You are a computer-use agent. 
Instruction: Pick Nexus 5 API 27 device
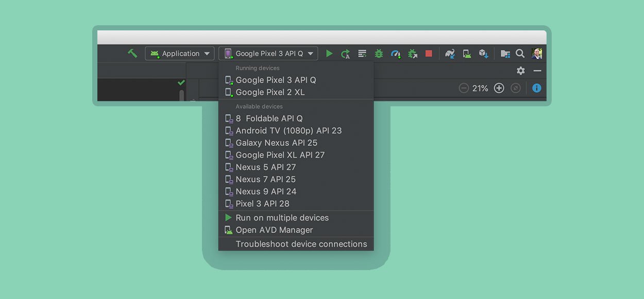pyautogui.click(x=296, y=167)
